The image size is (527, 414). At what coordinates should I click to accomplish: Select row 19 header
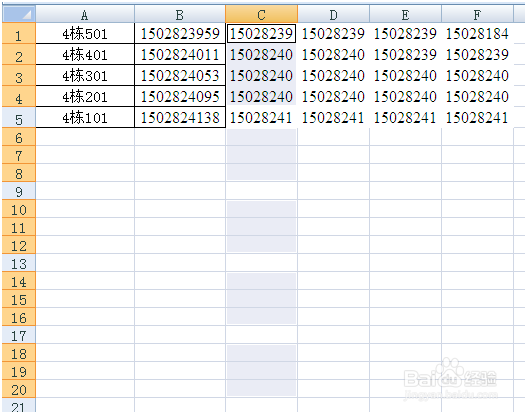tap(19, 370)
